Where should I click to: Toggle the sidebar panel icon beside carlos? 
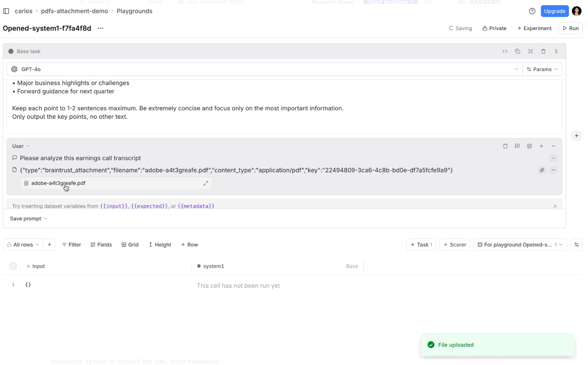[x=6, y=11]
